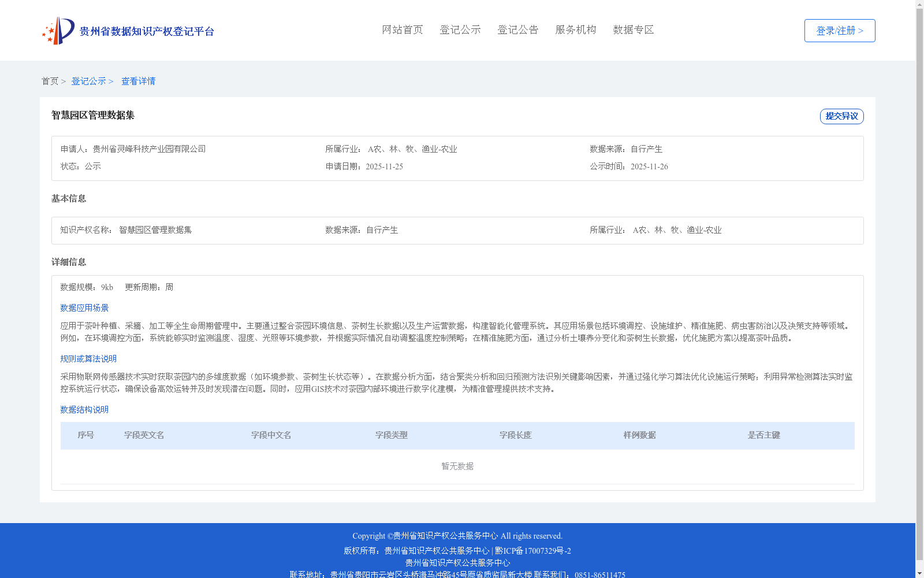Viewport: 924px width, 578px height.
Task: Open 数据专区 section
Action: click(x=634, y=30)
